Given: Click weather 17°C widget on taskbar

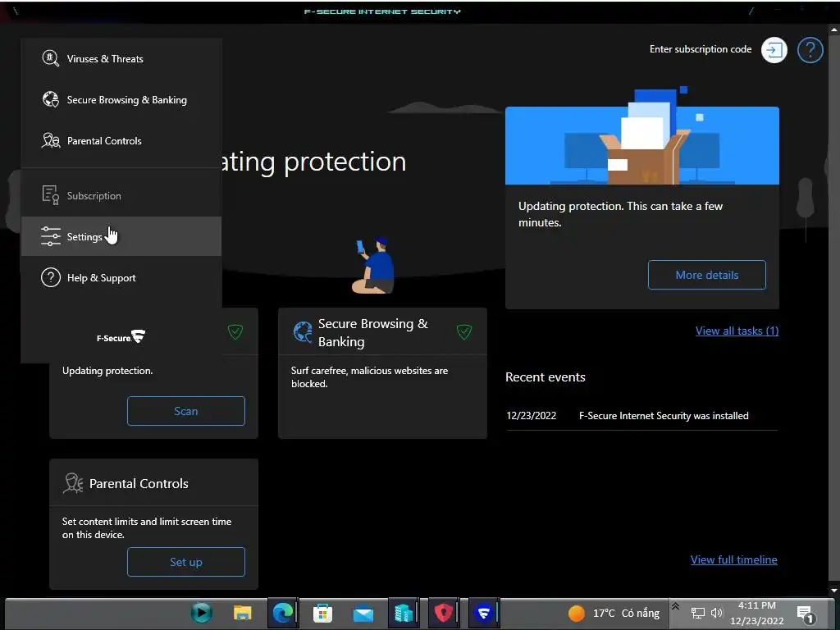Looking at the screenshot, I should pos(614,613).
